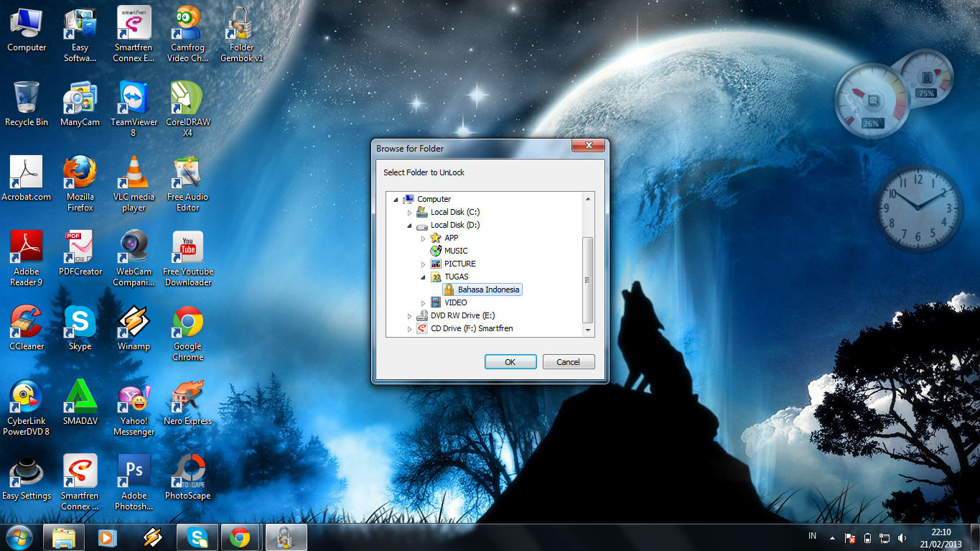
Task: Click the folder tree scrollbar down arrow
Action: pyautogui.click(x=588, y=330)
